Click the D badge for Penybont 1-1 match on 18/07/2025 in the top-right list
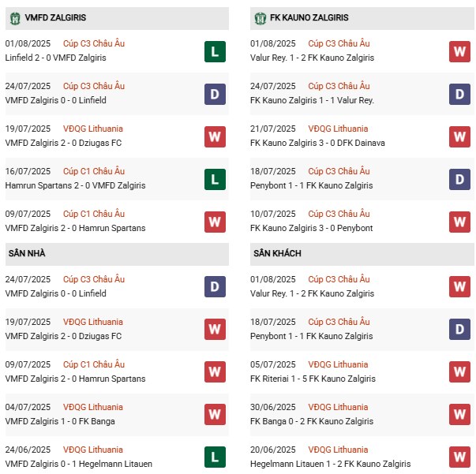This screenshot has width=476, height=474. click(459, 180)
